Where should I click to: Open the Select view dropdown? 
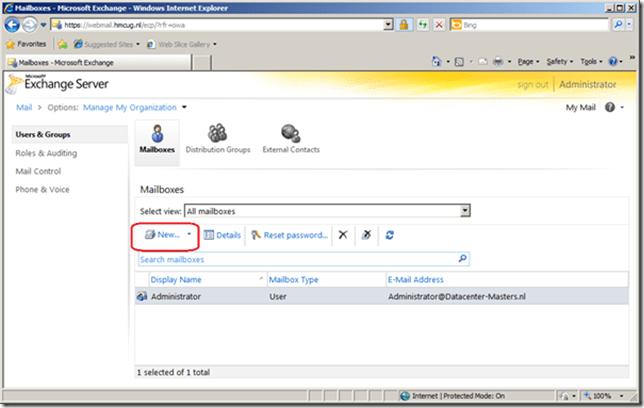pyautogui.click(x=464, y=211)
